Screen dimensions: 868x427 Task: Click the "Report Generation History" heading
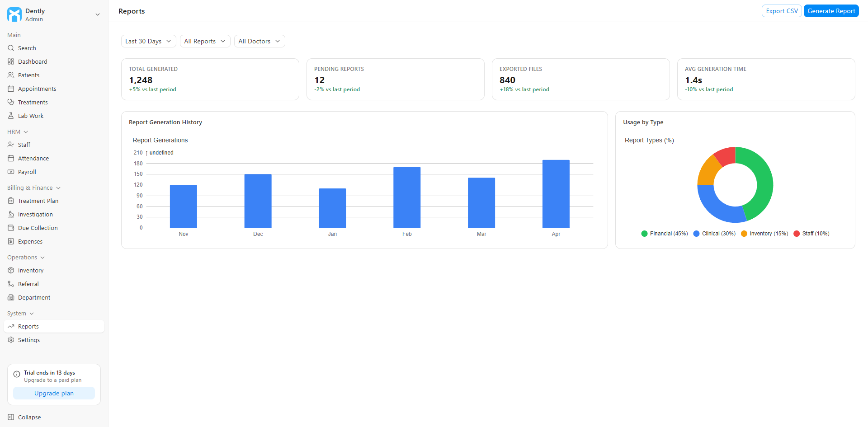165,122
